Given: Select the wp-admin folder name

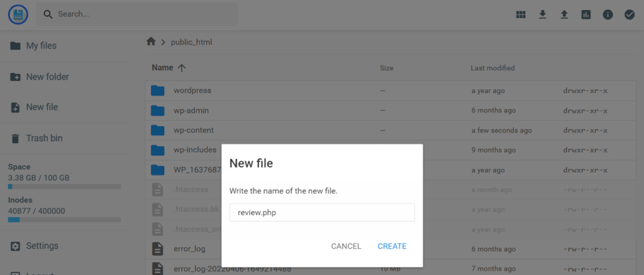Looking at the screenshot, I should point(191,111).
